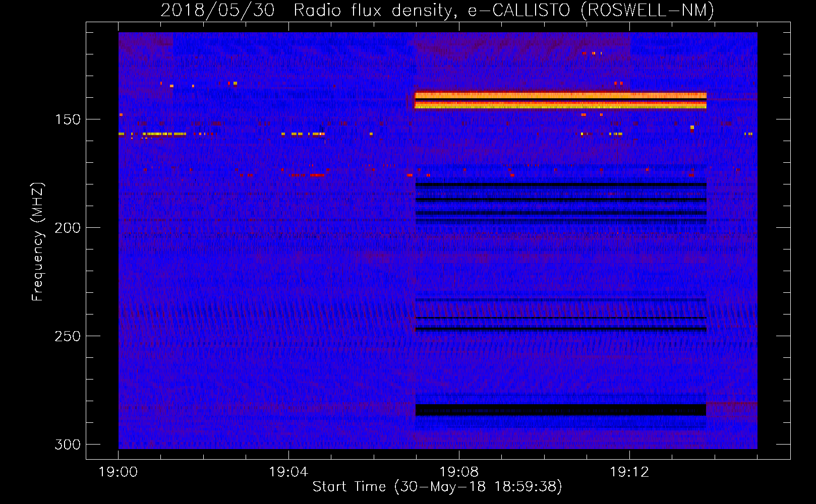816x504 pixels.
Task: Click the '19:00' time tick label
Action: pyautogui.click(x=118, y=472)
